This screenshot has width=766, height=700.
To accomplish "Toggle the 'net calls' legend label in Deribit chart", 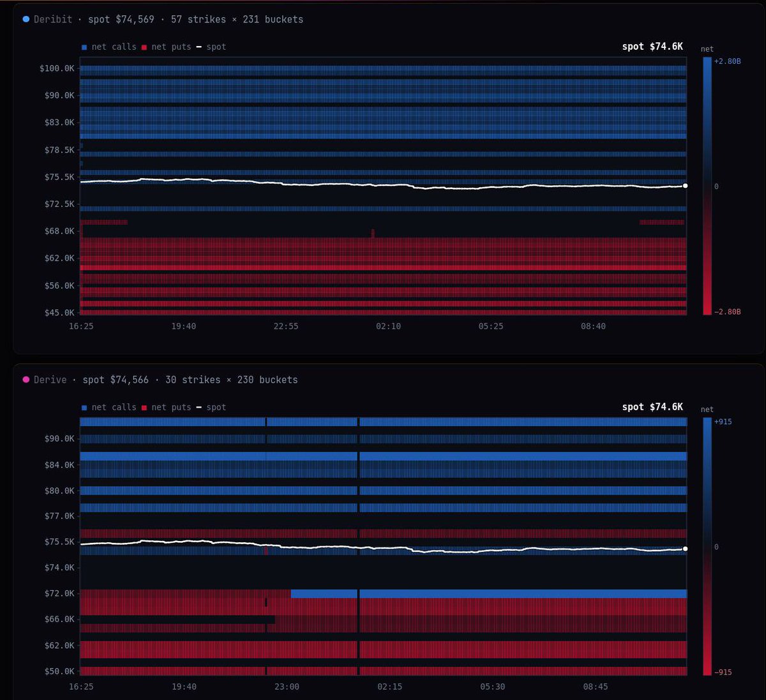I will (x=114, y=47).
